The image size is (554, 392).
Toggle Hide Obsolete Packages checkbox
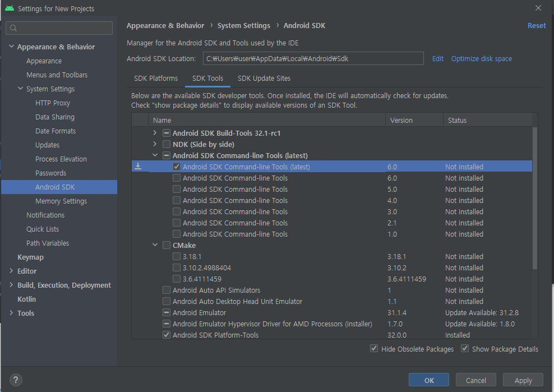pos(374,348)
